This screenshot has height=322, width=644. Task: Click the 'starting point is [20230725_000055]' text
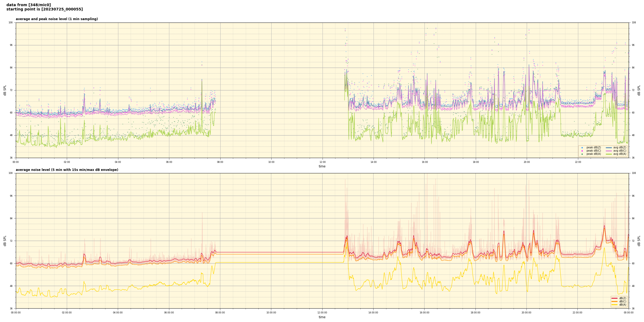click(45, 9)
